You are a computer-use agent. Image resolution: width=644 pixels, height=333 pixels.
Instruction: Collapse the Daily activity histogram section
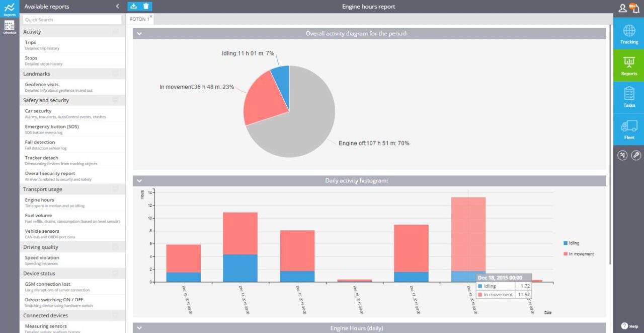click(139, 181)
